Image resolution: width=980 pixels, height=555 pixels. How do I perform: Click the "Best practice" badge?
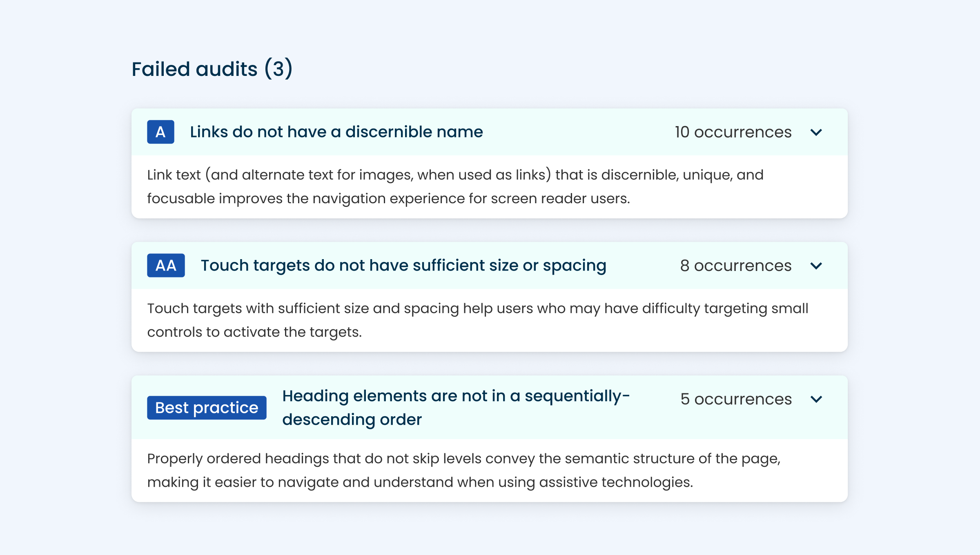pos(206,407)
